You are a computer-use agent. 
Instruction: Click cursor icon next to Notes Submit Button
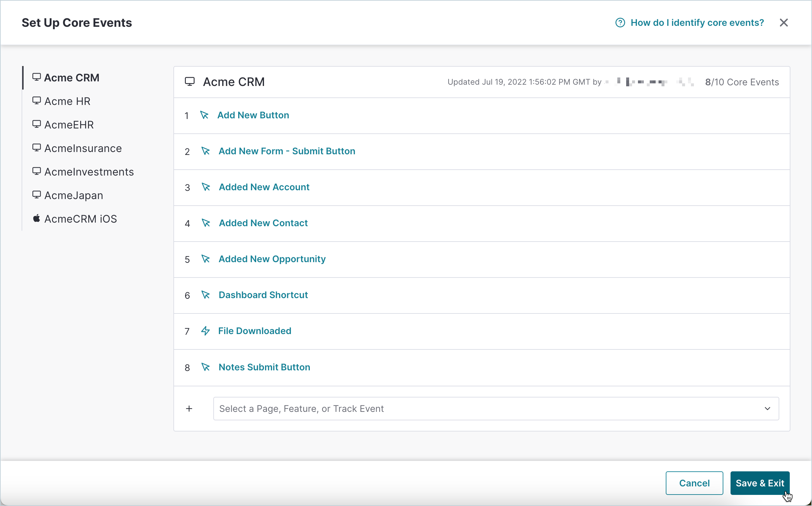(x=205, y=367)
